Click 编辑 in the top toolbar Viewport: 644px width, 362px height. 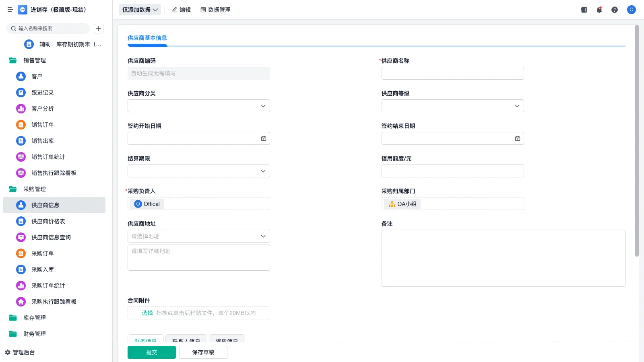181,10
